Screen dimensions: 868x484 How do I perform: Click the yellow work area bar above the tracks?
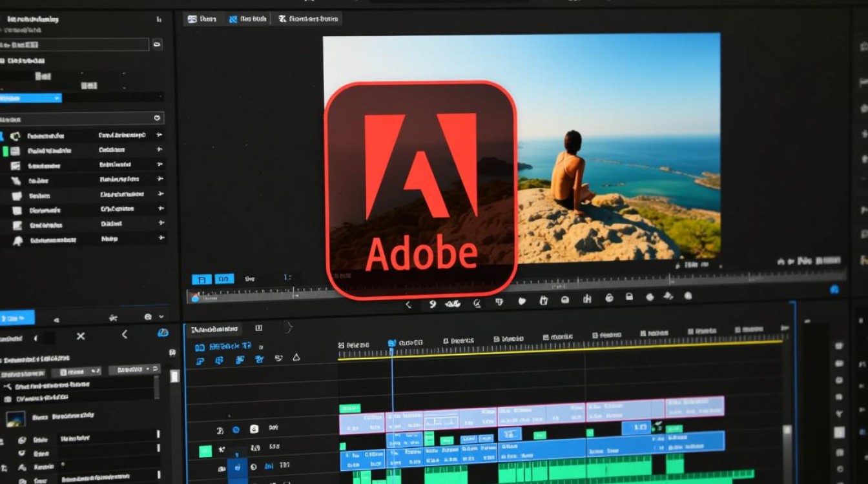pos(561,349)
